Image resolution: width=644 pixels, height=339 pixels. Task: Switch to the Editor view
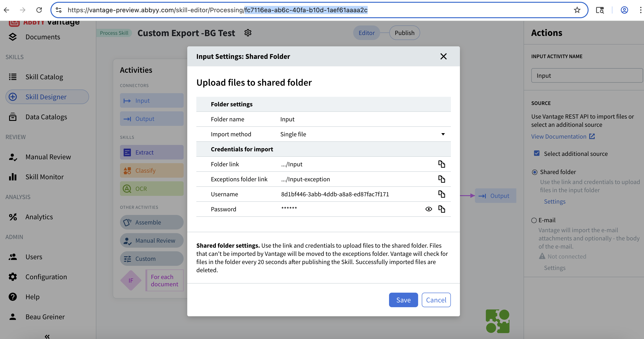point(366,33)
